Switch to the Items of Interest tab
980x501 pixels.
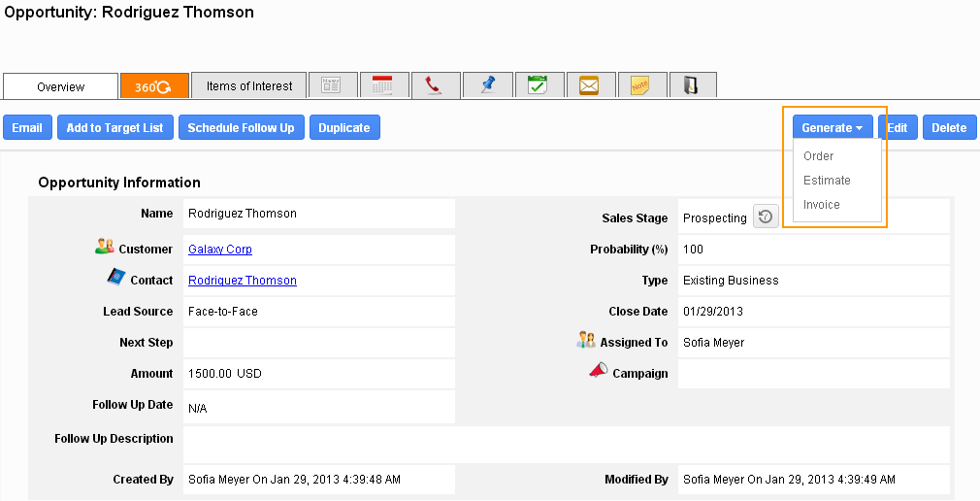(249, 86)
